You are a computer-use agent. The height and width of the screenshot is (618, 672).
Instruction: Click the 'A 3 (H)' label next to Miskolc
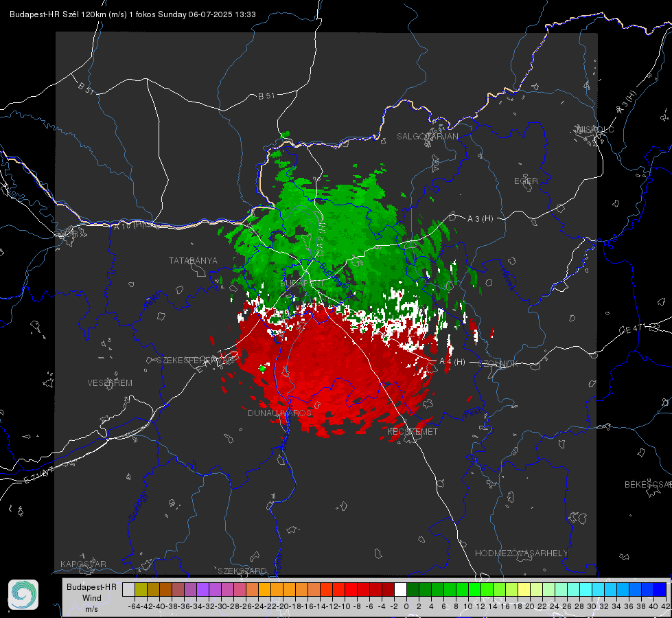(626, 102)
